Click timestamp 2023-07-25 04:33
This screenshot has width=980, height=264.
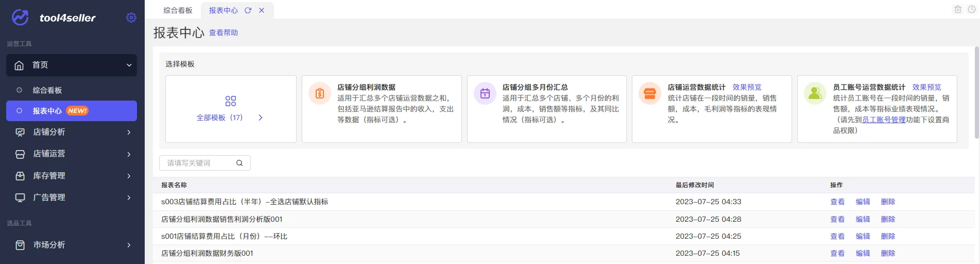pyautogui.click(x=709, y=202)
